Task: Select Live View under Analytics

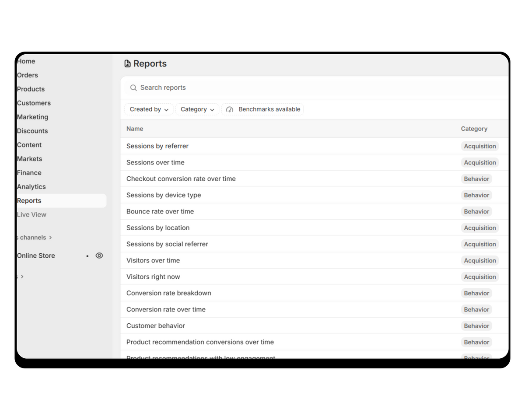Action: point(31,215)
